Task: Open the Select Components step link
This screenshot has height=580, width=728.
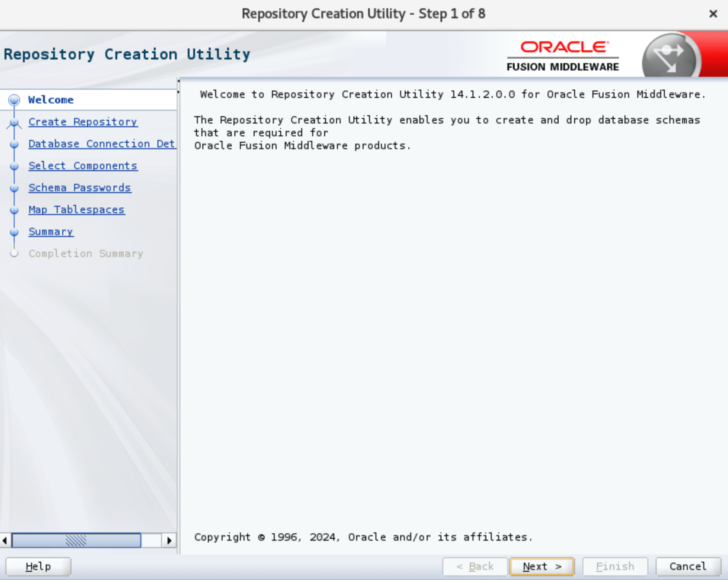Action: 83,166
